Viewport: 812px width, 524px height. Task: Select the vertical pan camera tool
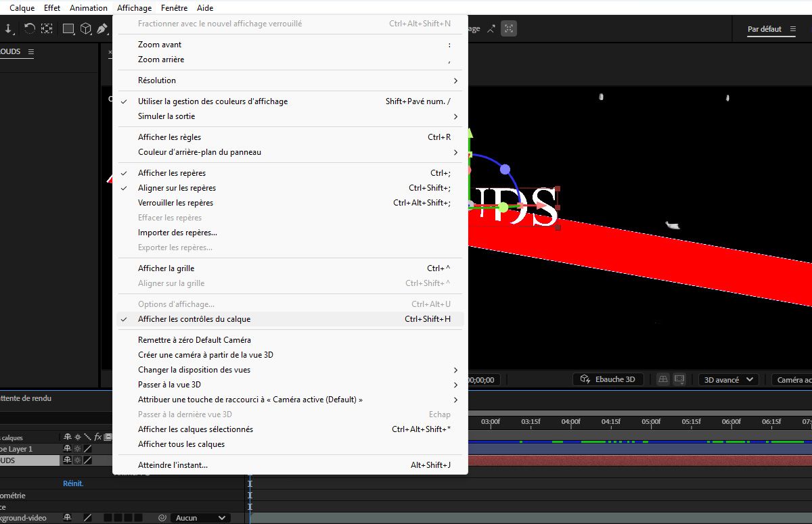(x=8, y=29)
